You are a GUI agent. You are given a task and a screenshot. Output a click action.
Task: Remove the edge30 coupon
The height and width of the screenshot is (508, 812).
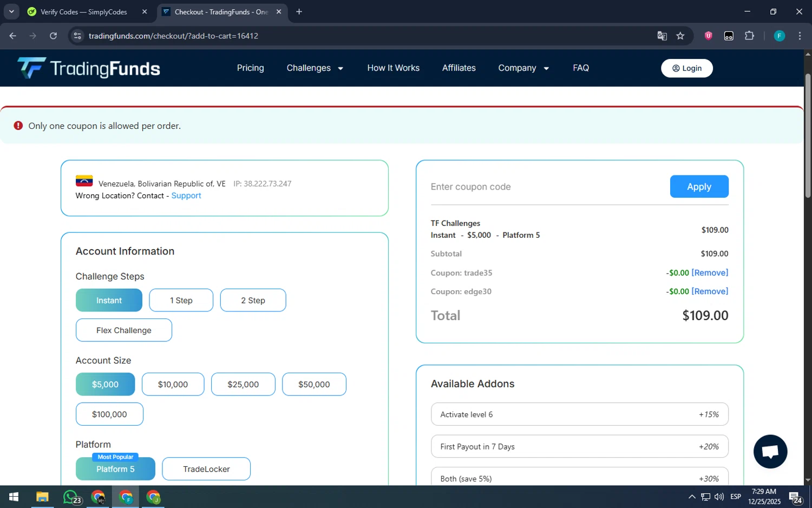coord(710,291)
